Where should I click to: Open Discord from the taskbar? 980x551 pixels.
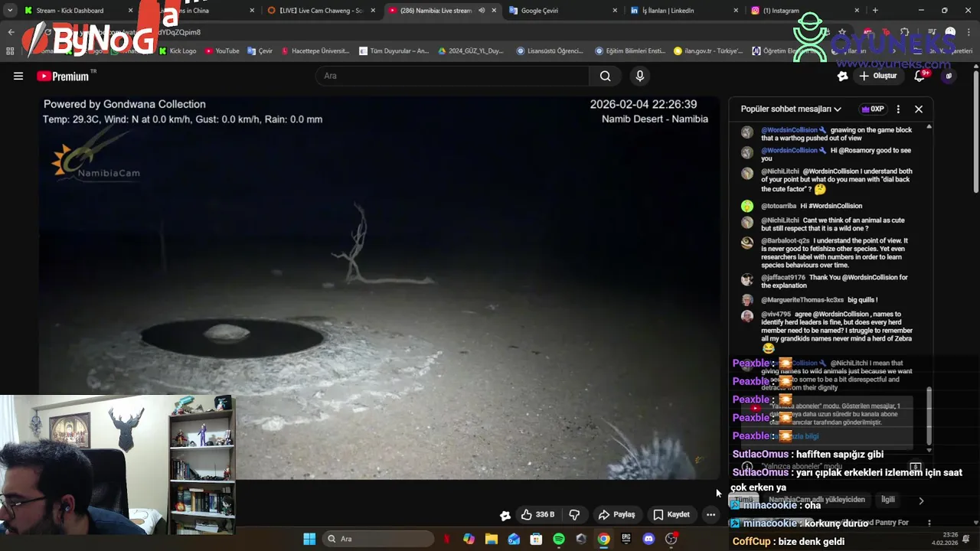click(x=649, y=539)
